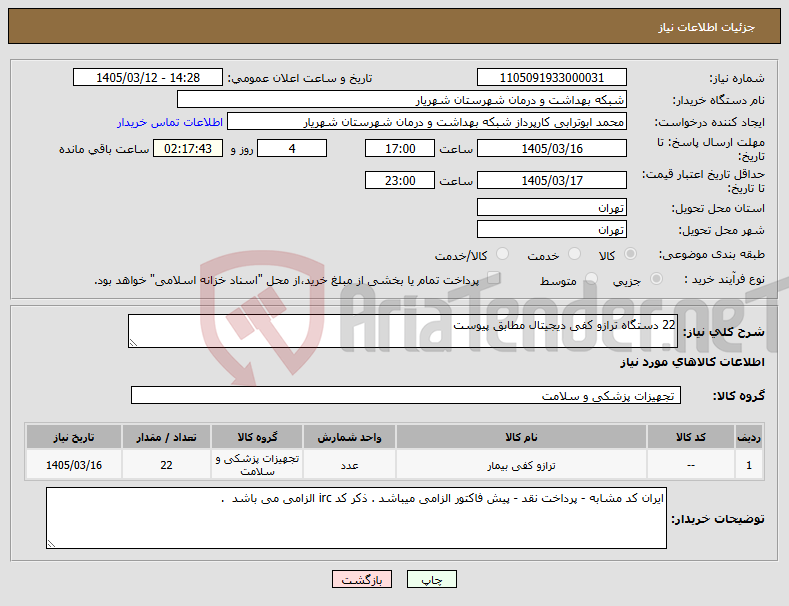Click the ترازو کفی بیمار item cell
The width and height of the screenshot is (789, 606).
click(521, 465)
